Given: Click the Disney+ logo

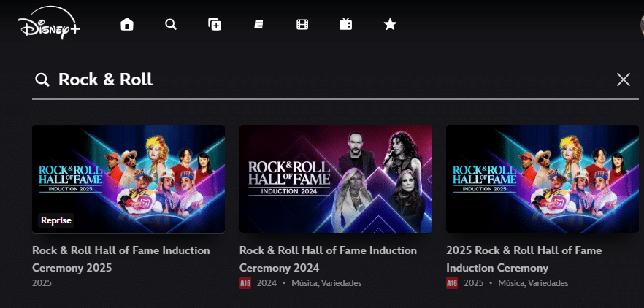Looking at the screenshot, I should (x=49, y=26).
